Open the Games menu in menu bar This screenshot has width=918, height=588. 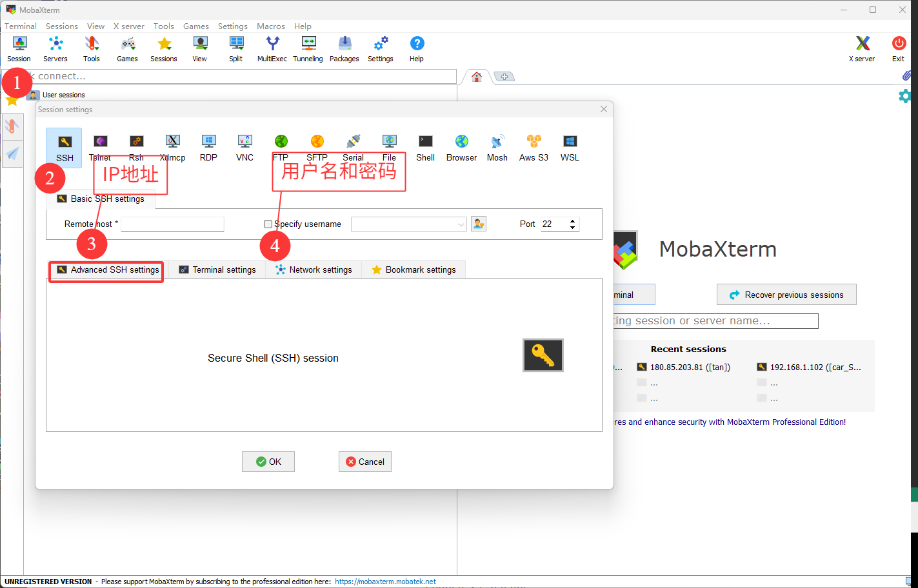[196, 26]
